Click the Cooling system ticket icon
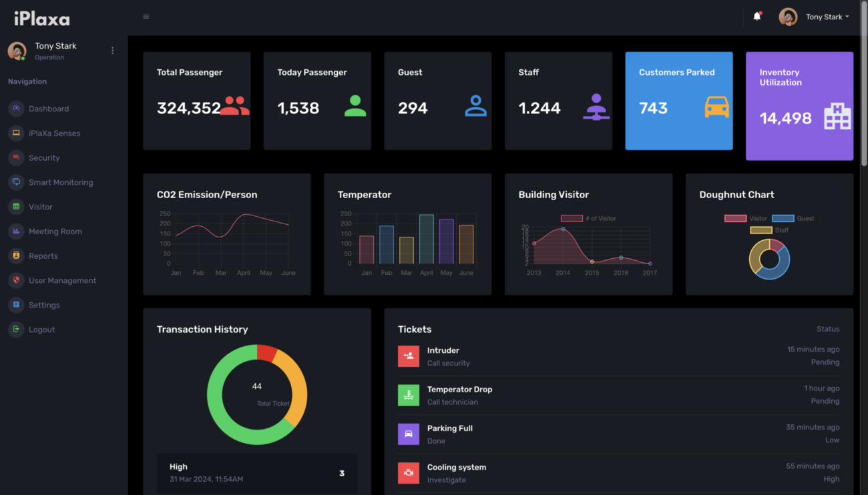The image size is (868, 495). tap(409, 473)
